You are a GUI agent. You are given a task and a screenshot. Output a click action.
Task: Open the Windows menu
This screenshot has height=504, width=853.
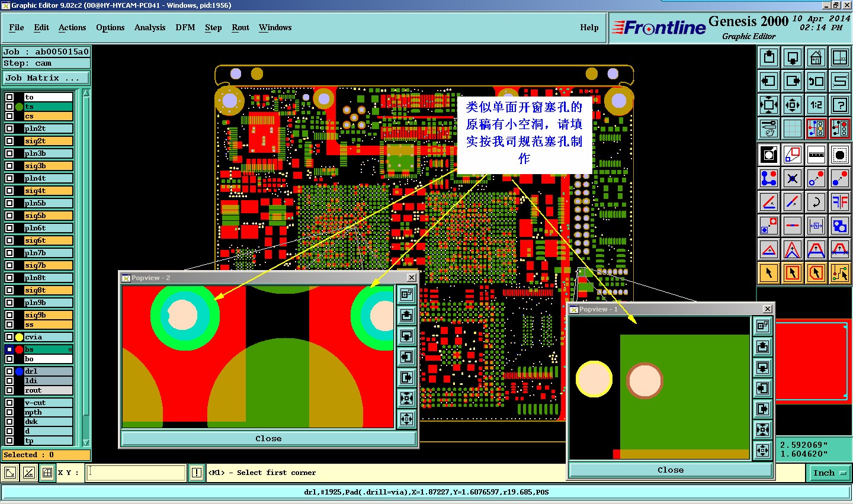click(x=275, y=28)
